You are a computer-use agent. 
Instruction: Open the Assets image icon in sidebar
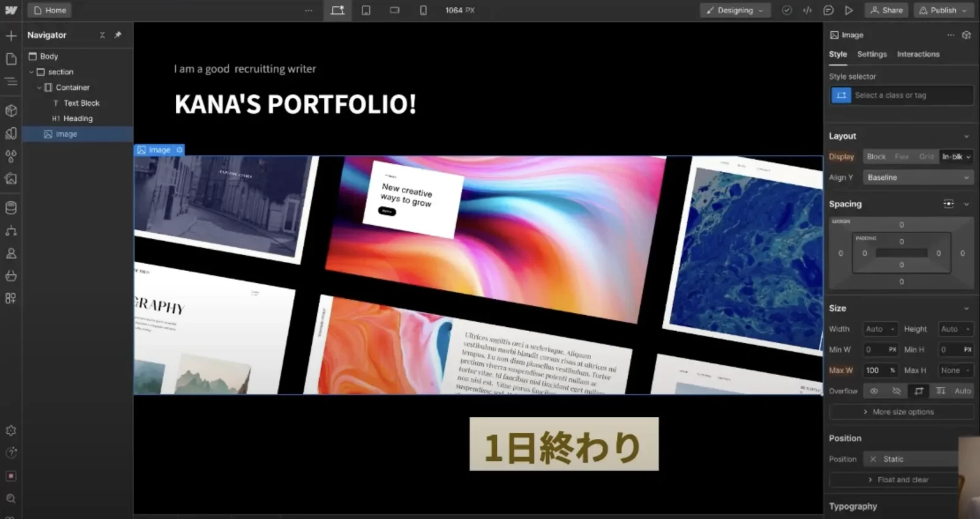(x=11, y=179)
